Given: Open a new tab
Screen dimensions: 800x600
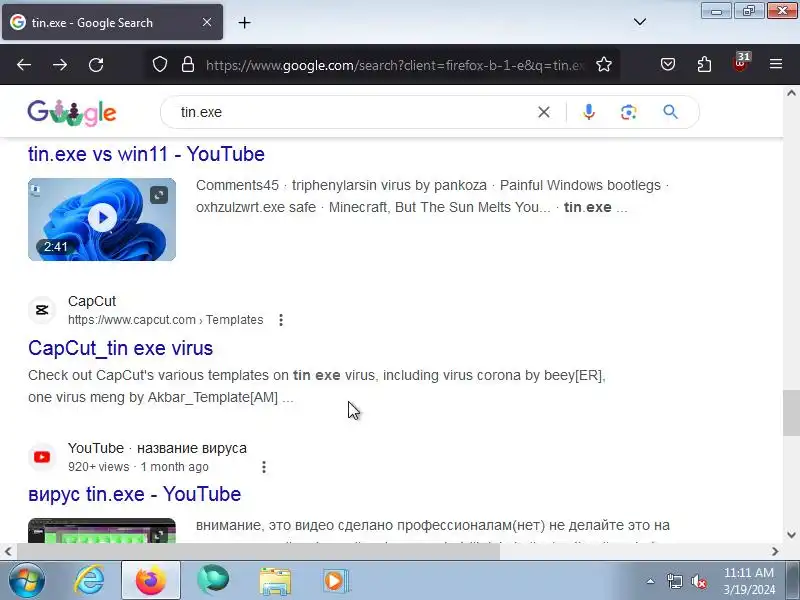Looking at the screenshot, I should 244,22.
